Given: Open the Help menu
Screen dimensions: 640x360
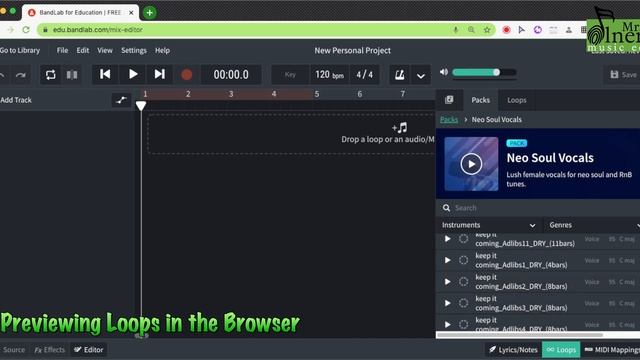Looking at the screenshot, I should point(162,50).
